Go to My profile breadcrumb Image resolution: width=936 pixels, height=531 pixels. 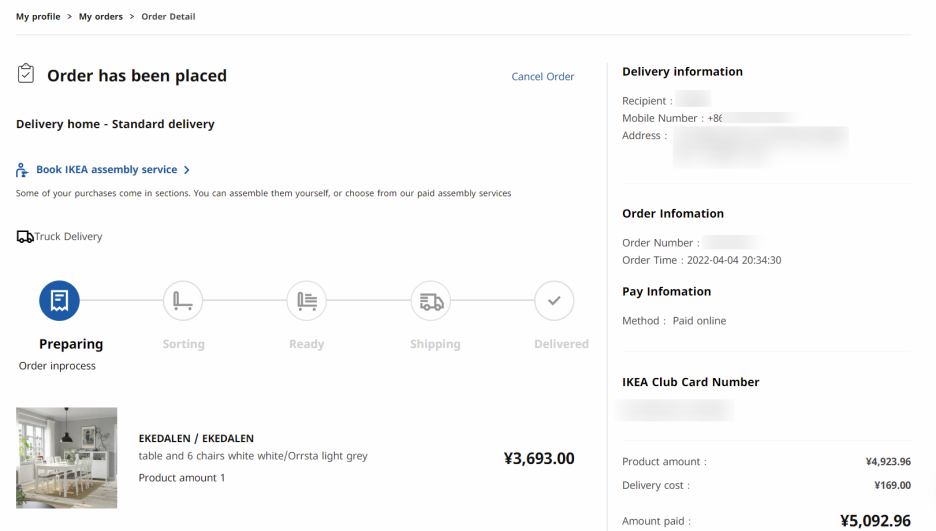(x=38, y=17)
